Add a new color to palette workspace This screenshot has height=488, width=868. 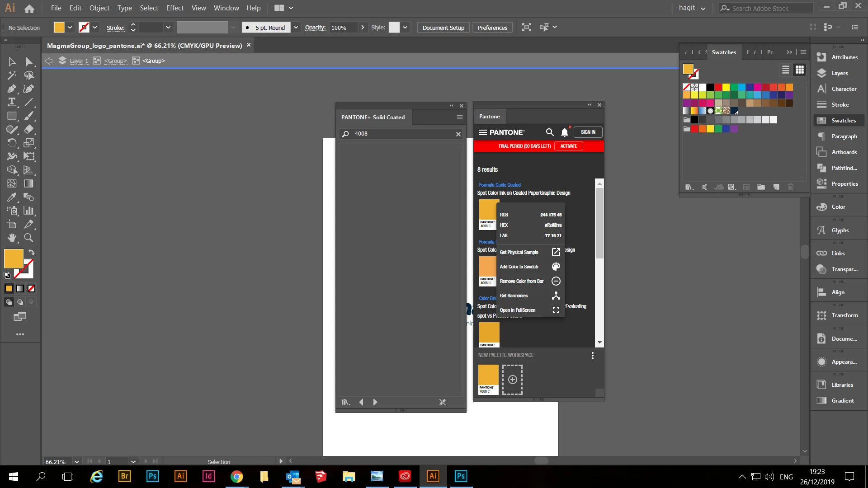coord(512,380)
